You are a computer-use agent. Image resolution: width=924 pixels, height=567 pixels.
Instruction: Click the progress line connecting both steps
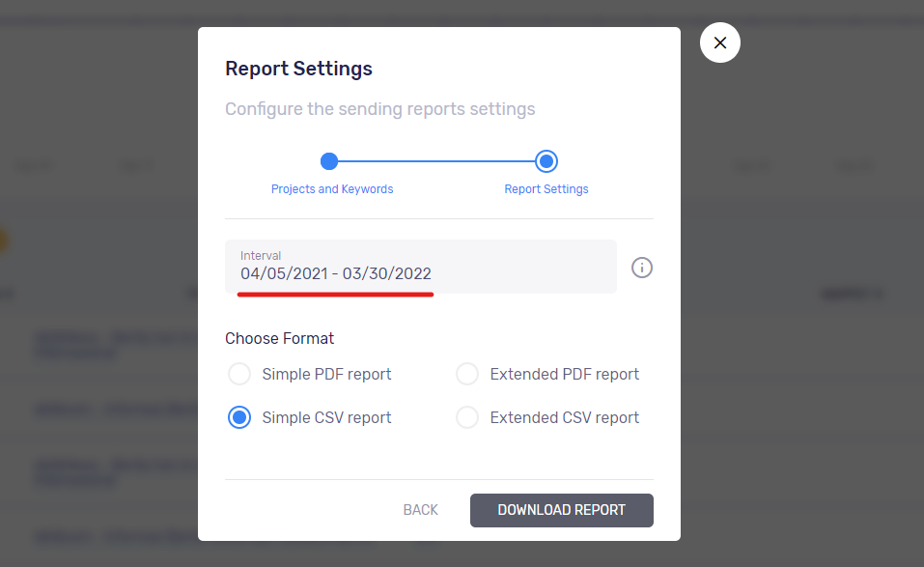coord(437,161)
